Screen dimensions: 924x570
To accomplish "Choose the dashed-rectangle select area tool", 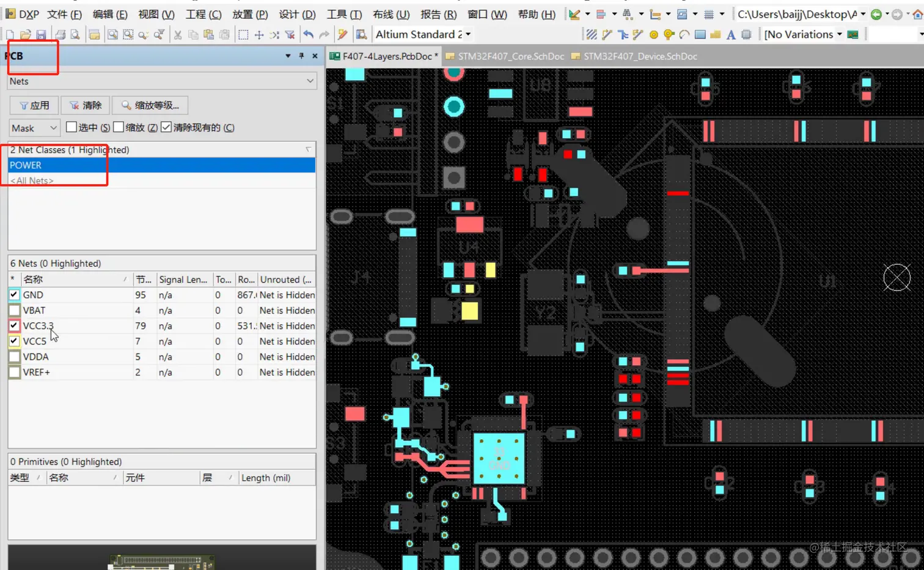I will [243, 35].
